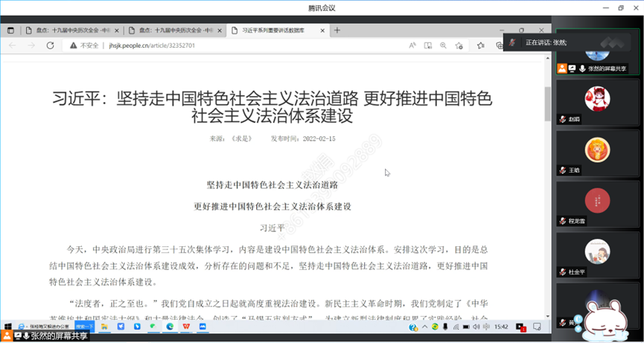644x343 pixels.
Task: Click the 正在讲话: 张然 speaking banner
Action: 567,42
